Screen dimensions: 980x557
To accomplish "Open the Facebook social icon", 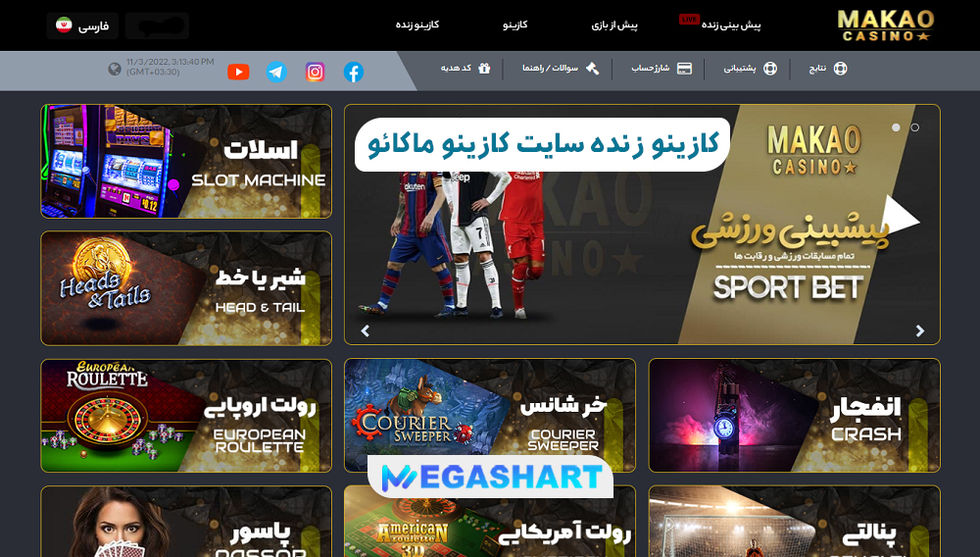I will [353, 72].
